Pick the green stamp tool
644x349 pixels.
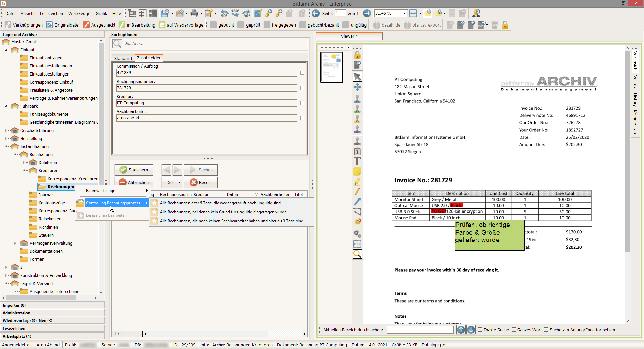coord(357,109)
